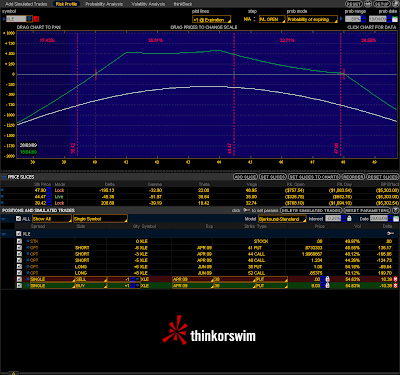Open the prob mode dropdown

312,19
